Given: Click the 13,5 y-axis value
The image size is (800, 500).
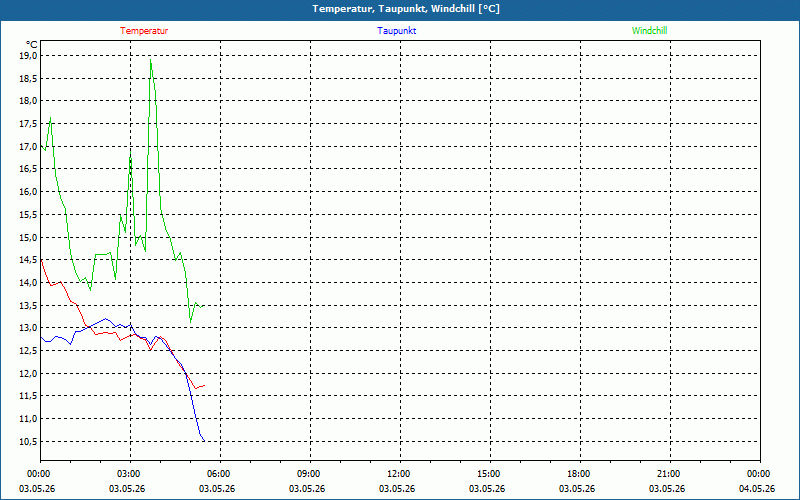Looking at the screenshot, I should 29,305.
